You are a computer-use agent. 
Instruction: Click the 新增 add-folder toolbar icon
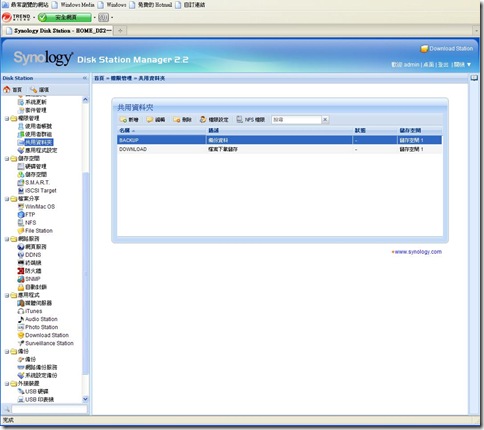pyautogui.click(x=123, y=120)
